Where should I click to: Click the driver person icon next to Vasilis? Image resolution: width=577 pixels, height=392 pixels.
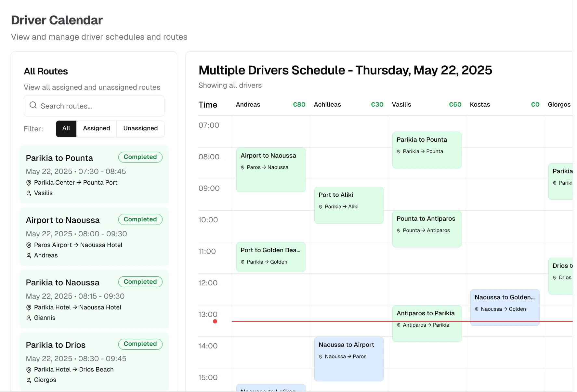(28, 193)
